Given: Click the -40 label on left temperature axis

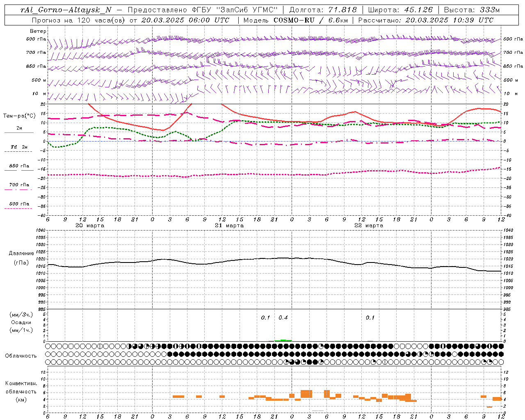Looking at the screenshot, I should click(42, 215).
